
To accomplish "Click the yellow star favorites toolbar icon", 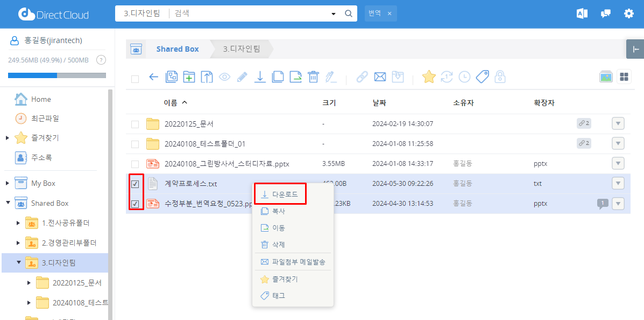I will 429,76.
